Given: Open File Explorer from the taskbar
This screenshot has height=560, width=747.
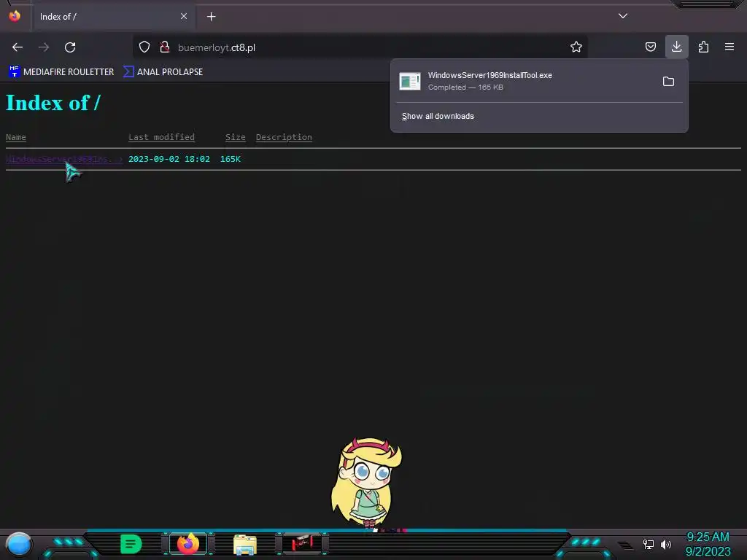Looking at the screenshot, I should 245,544.
